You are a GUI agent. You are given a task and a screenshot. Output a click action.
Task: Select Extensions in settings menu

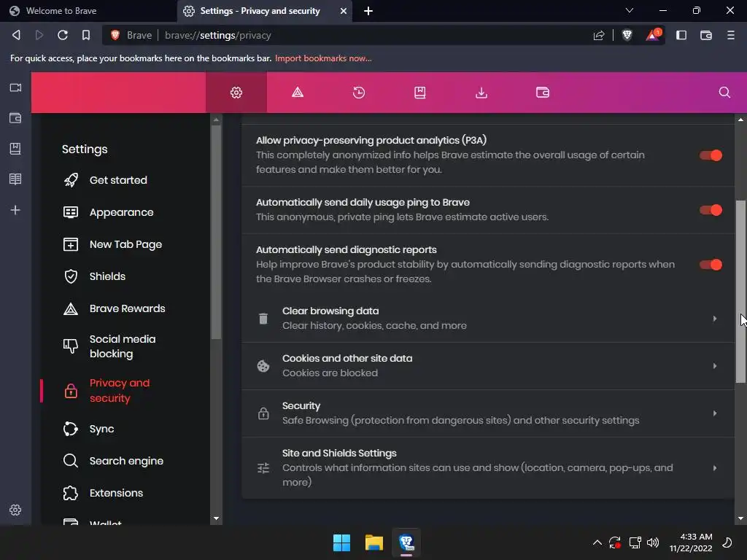pos(116,493)
